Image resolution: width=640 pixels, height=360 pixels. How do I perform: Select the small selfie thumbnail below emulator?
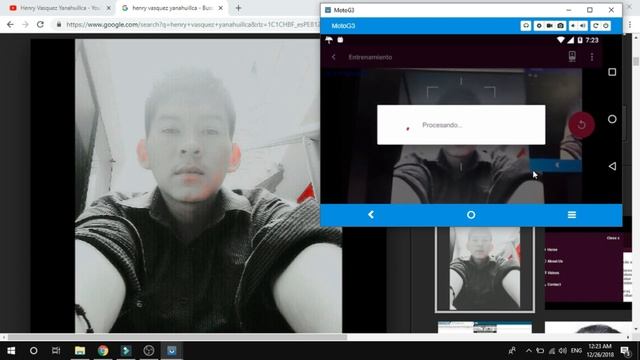pyautogui.click(x=484, y=268)
